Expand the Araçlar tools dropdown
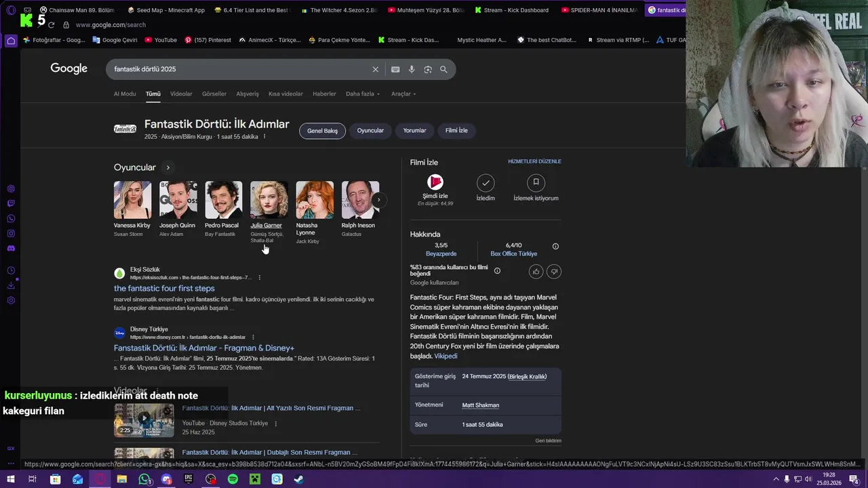This screenshot has width=868, height=488. tap(403, 94)
